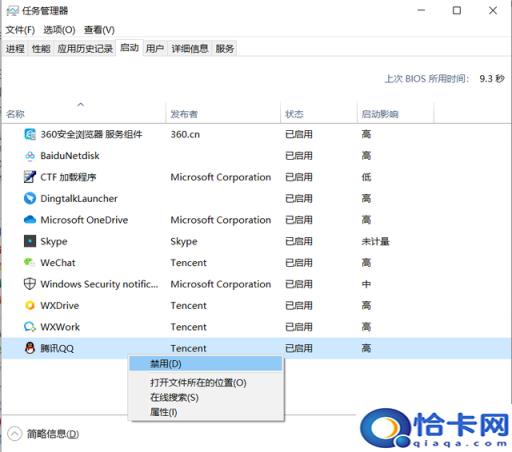Select the WXDrive name text
512x452 pixels.
tap(60, 305)
